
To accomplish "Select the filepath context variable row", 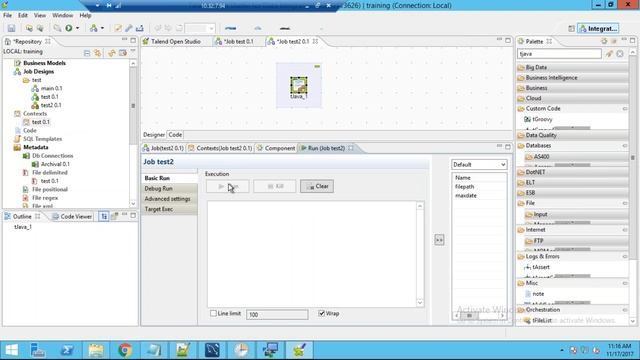I will (479, 187).
